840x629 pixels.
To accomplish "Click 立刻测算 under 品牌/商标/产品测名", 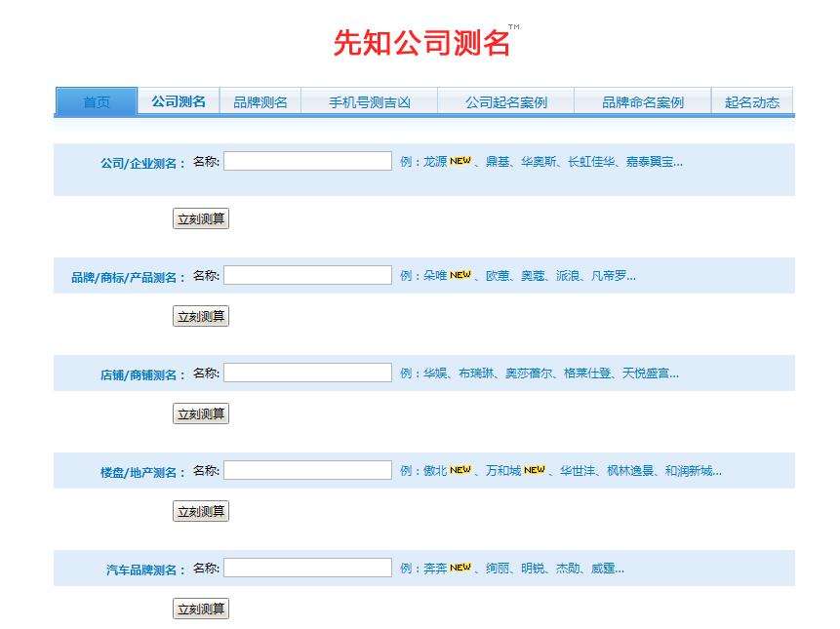I will [201, 316].
